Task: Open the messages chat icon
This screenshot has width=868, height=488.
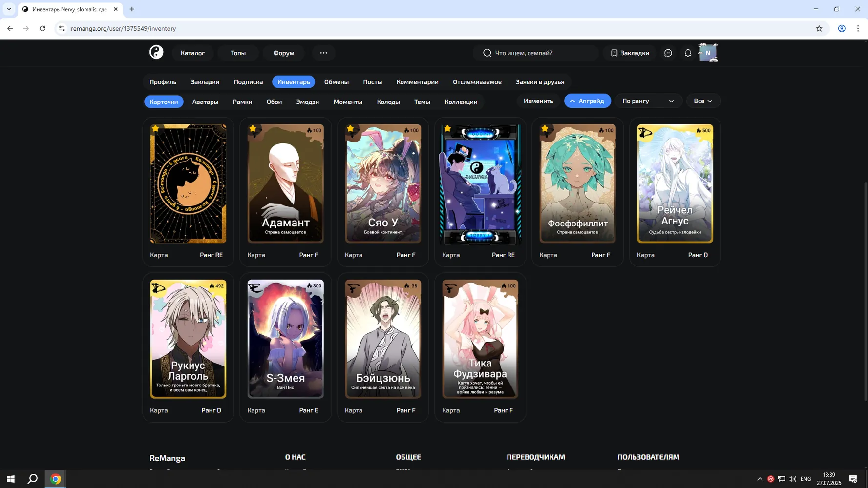Action: coord(668,53)
